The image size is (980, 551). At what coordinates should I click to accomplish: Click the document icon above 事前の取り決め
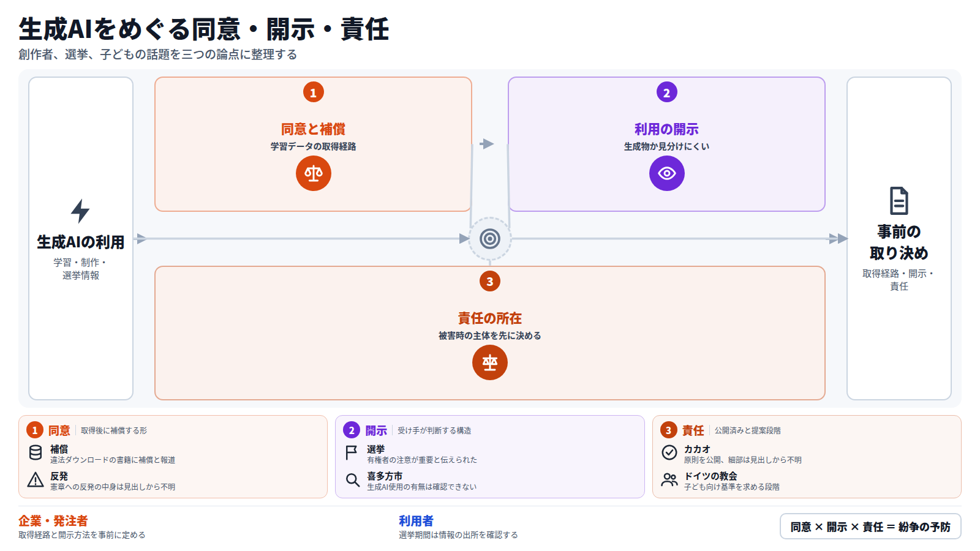coord(899,201)
